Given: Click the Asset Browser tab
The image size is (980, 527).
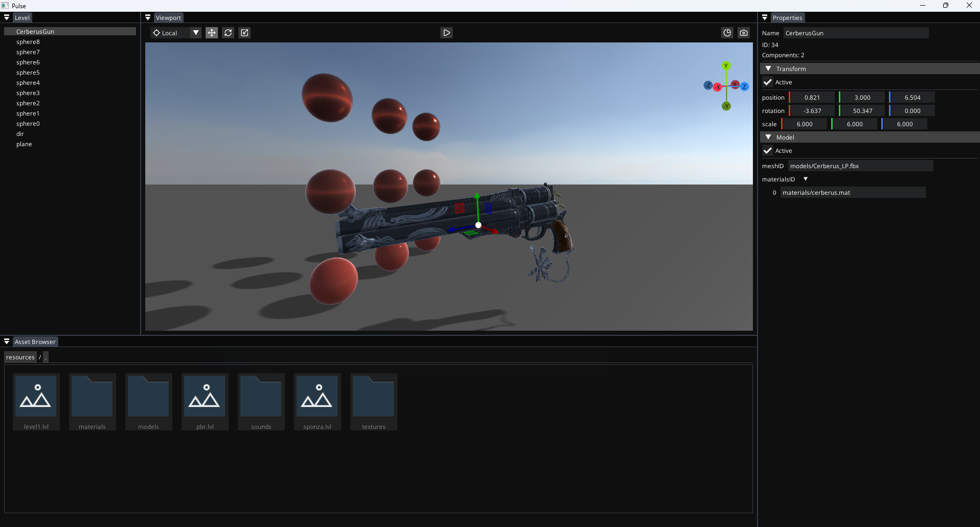Looking at the screenshot, I should pos(35,342).
